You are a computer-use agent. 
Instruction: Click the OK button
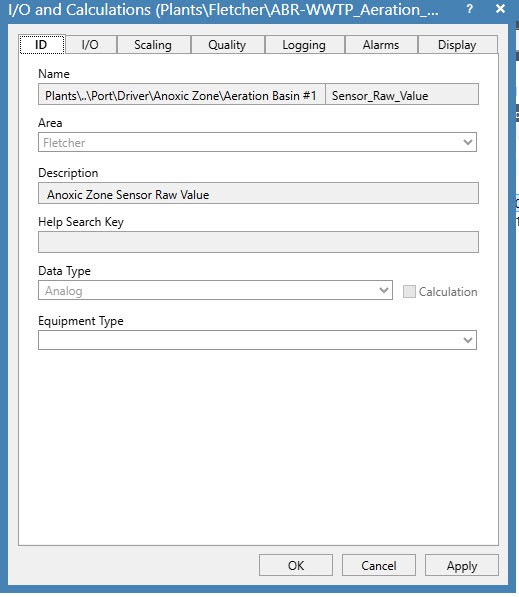pyautogui.click(x=296, y=565)
